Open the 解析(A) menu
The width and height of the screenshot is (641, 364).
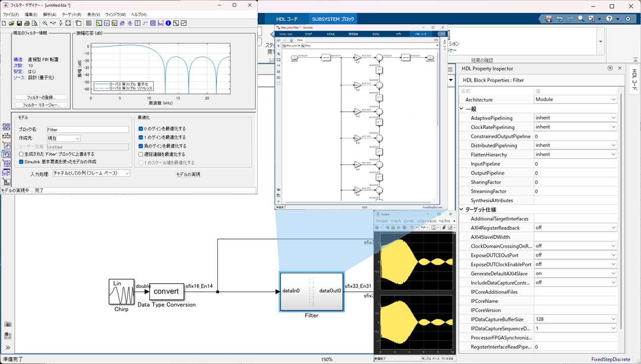tap(50, 15)
